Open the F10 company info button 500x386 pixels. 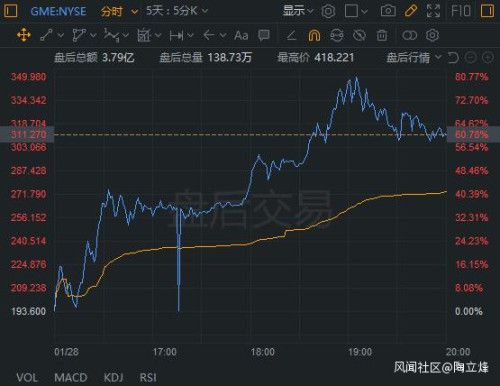pos(461,11)
